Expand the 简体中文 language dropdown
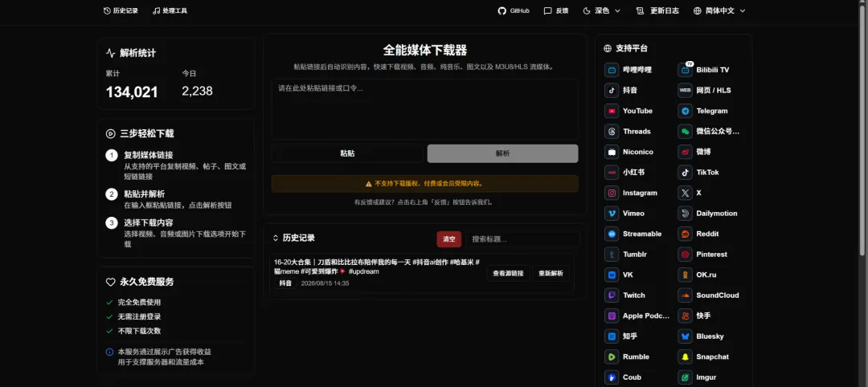868x387 pixels. tap(719, 10)
